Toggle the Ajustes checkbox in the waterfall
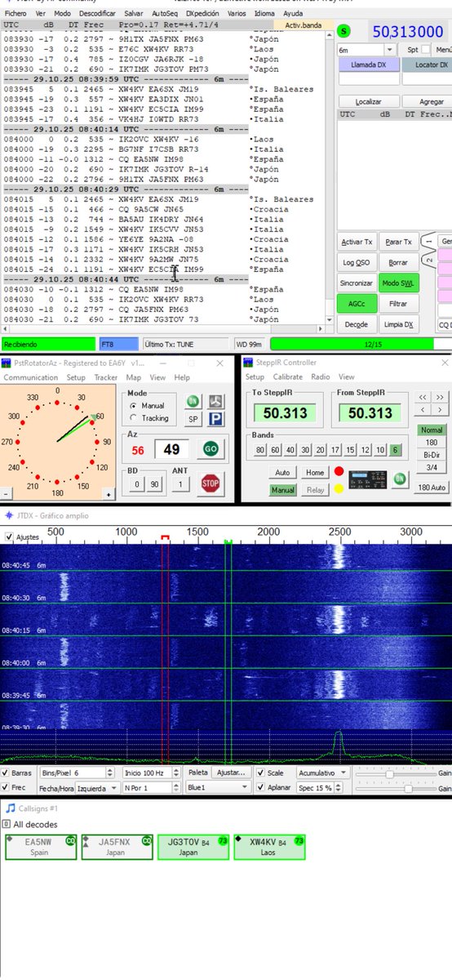Screen dimensions: 452x980 (x=9, y=537)
